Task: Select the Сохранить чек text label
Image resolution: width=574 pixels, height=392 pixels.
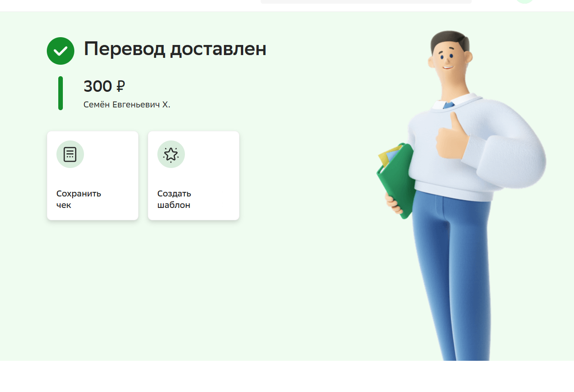Action: 79,199
